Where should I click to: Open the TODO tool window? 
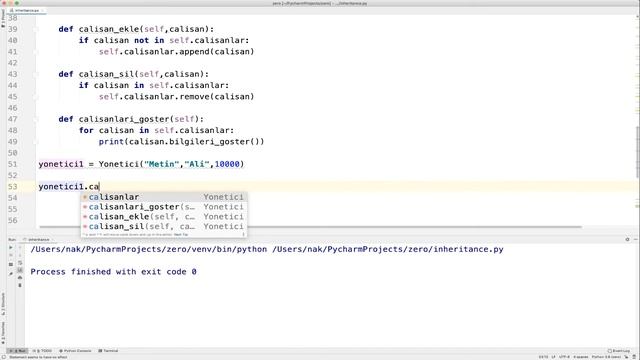pyautogui.click(x=42, y=351)
